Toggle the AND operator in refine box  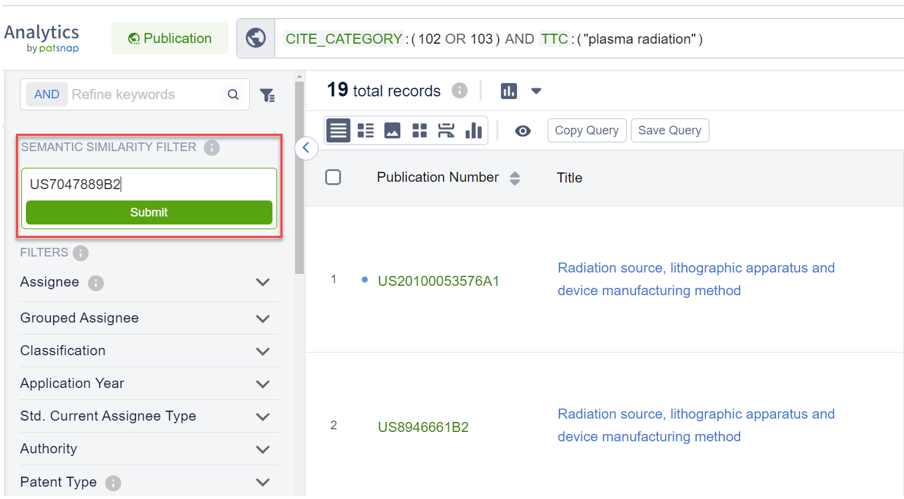click(x=47, y=94)
